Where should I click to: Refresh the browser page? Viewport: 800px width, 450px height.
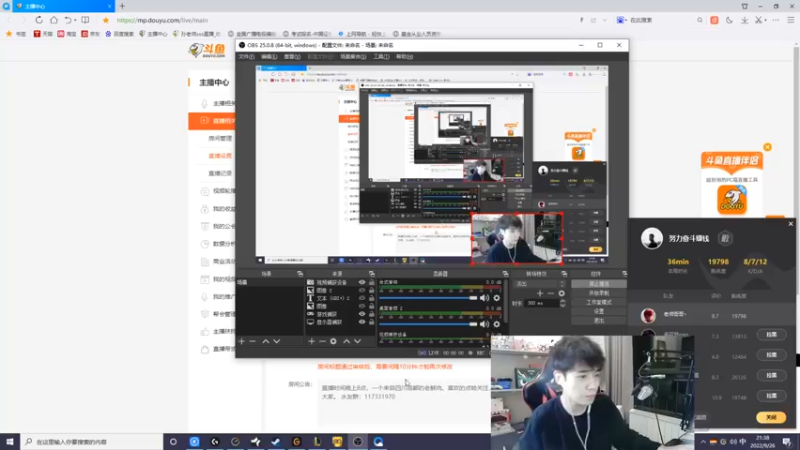(39, 20)
